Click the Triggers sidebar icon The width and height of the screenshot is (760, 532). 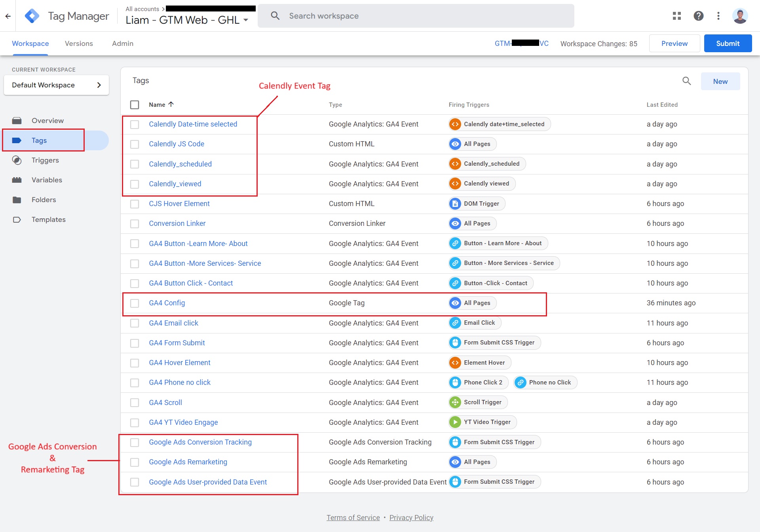(17, 160)
